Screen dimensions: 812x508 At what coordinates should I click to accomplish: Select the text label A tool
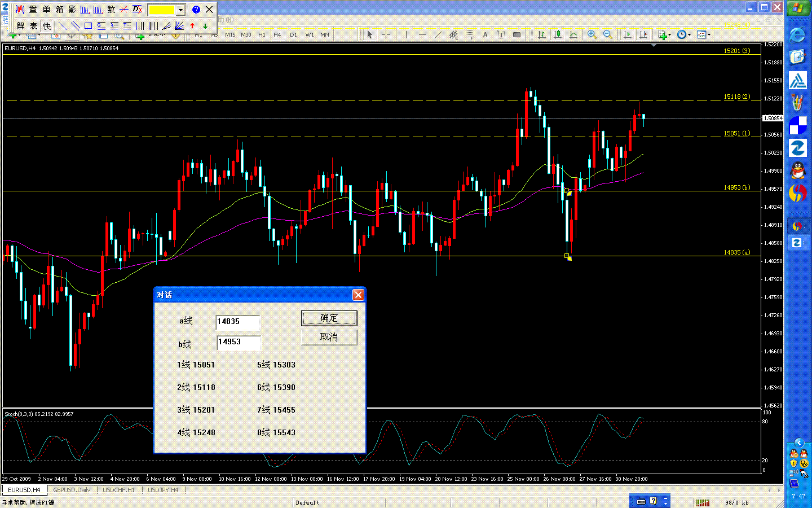[x=485, y=35]
